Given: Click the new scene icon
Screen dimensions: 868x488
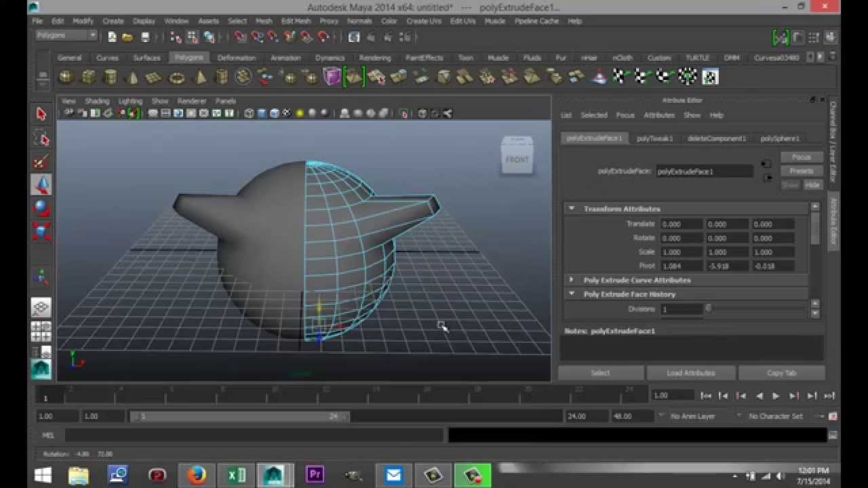Looking at the screenshot, I should pyautogui.click(x=112, y=37).
